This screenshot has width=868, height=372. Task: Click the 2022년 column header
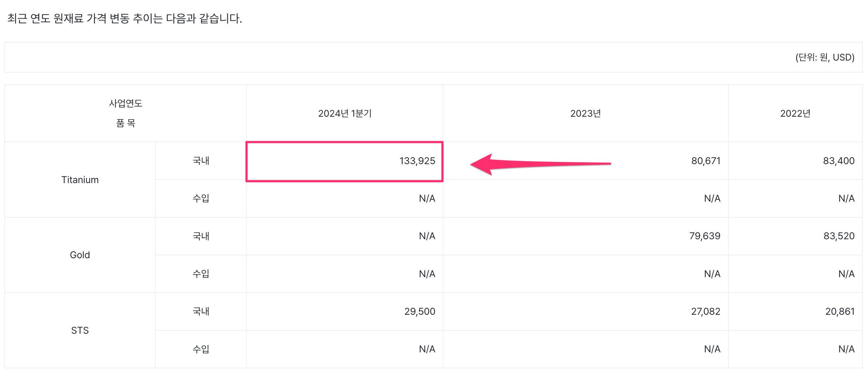pos(795,113)
